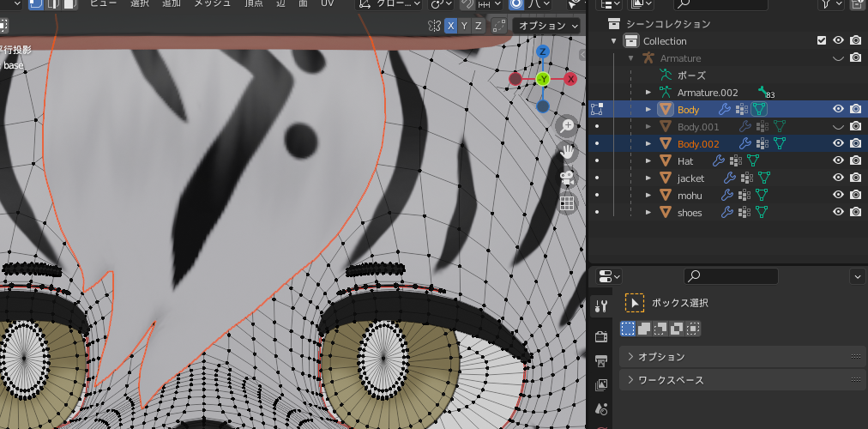The image size is (868, 429).
Task: Click the green mesh data icon on Body
Action: coord(759,109)
